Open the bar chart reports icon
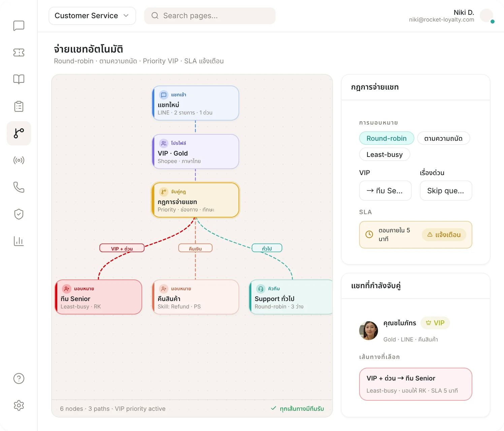Viewport: 504px width, 431px height. [19, 241]
